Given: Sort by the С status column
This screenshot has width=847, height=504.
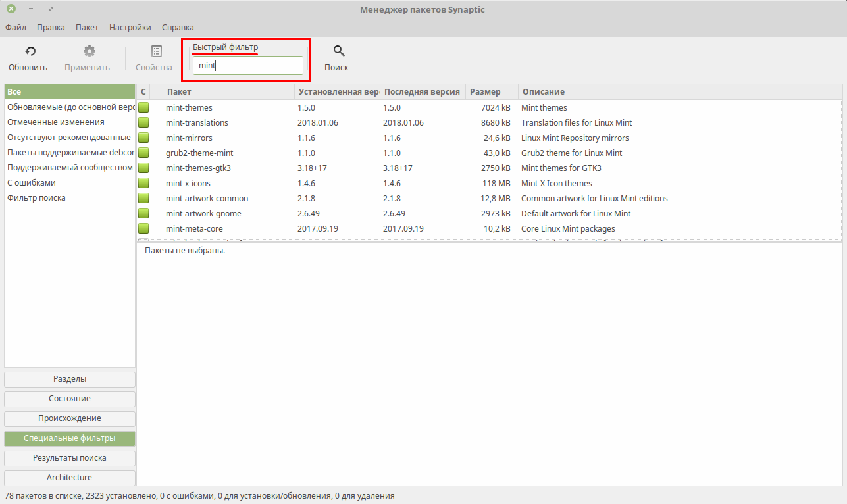Looking at the screenshot, I should click(143, 92).
